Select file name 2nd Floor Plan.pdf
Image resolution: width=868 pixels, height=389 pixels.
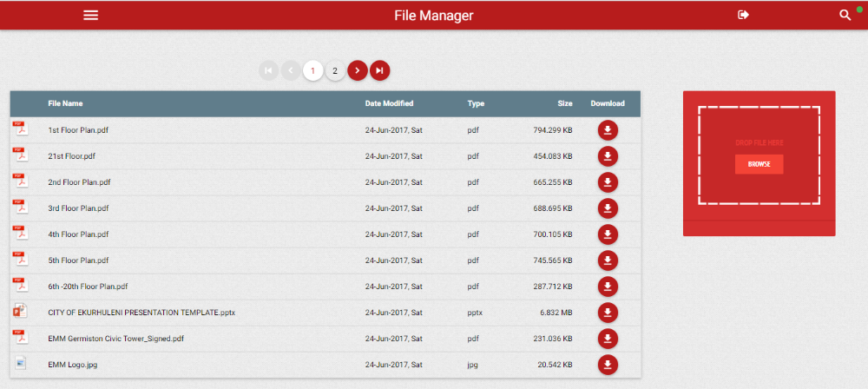[x=79, y=182]
